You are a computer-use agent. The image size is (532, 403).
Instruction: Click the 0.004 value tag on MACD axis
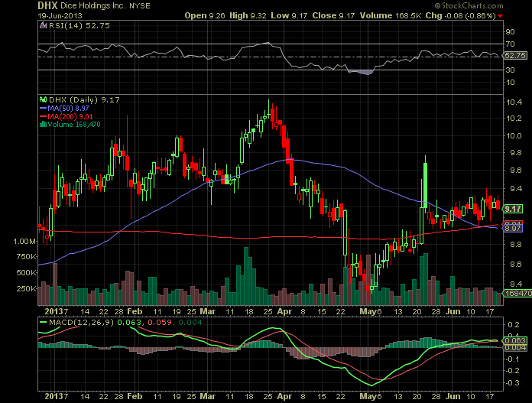(x=515, y=348)
